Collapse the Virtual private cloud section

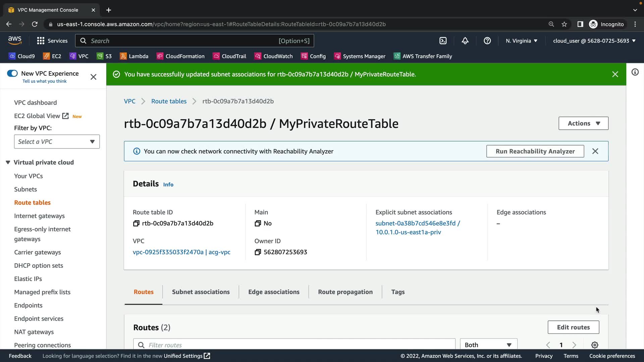click(x=8, y=162)
